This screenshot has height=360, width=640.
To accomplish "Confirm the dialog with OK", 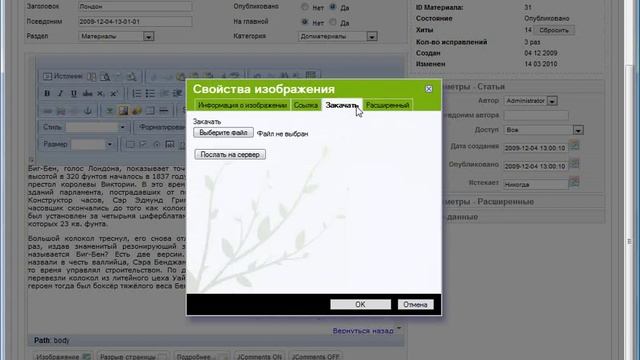I will [x=360, y=304].
